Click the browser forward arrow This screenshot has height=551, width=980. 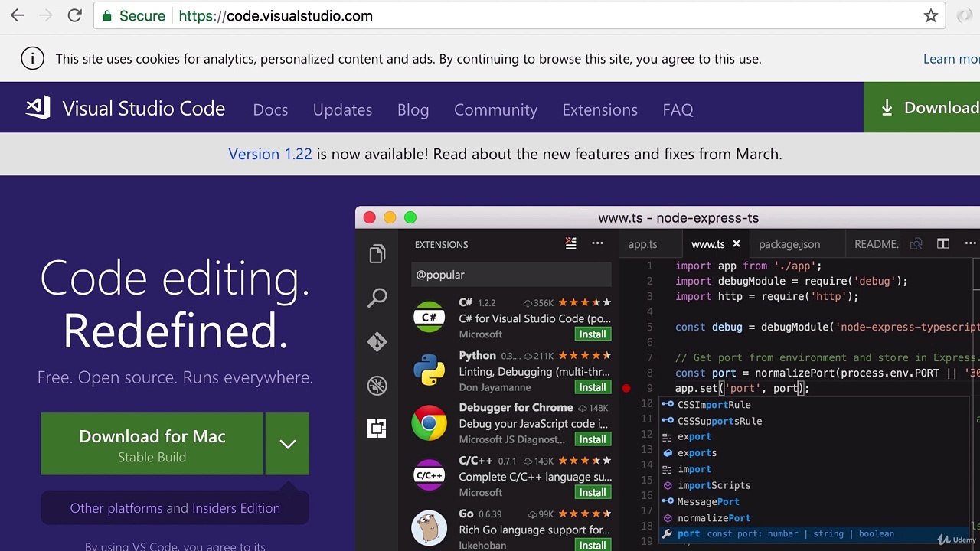[x=46, y=15]
